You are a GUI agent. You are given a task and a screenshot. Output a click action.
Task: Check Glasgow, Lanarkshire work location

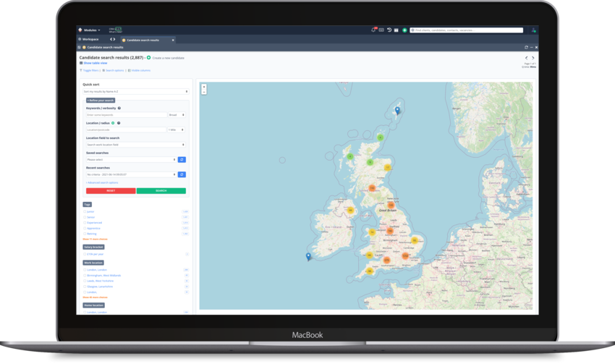click(x=85, y=287)
